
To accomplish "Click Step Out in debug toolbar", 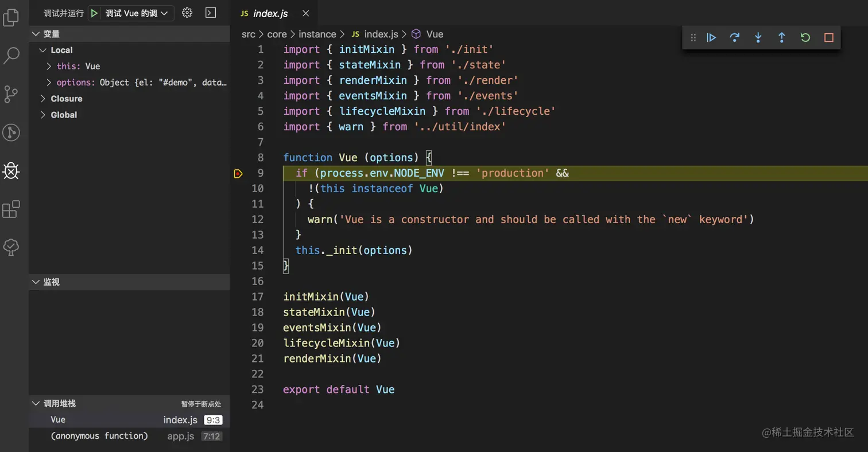I will [x=781, y=38].
